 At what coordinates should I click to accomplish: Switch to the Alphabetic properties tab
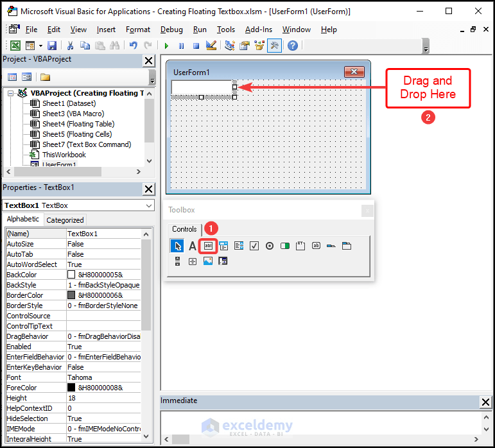22,219
